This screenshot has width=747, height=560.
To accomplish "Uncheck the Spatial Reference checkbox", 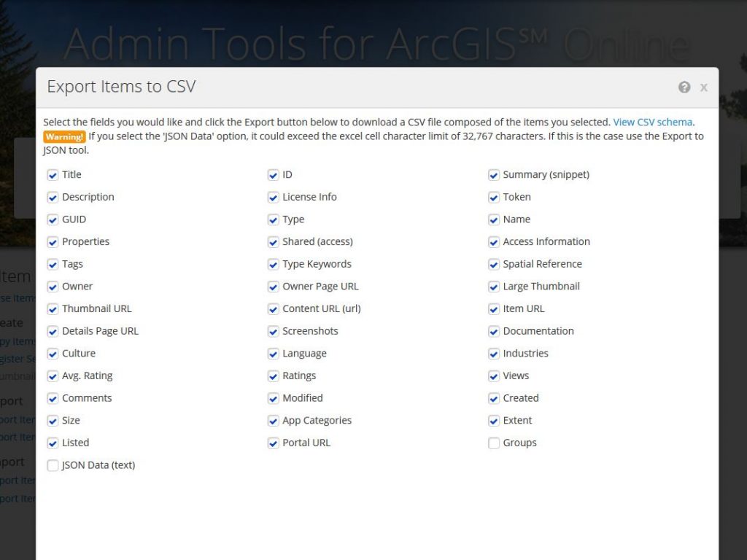I will 494,265.
